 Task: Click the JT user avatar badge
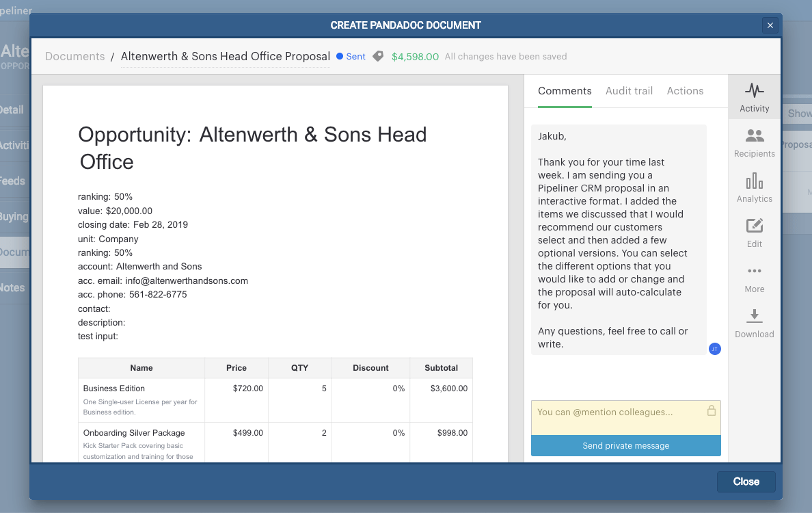(714, 349)
